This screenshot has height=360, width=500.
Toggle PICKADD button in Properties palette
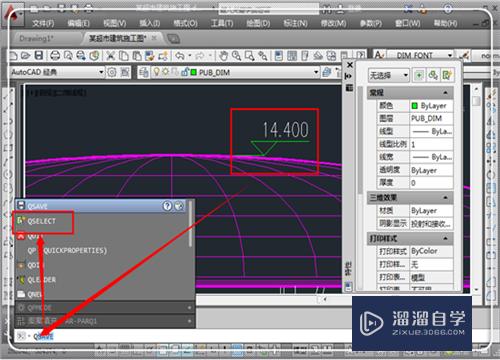419,75
